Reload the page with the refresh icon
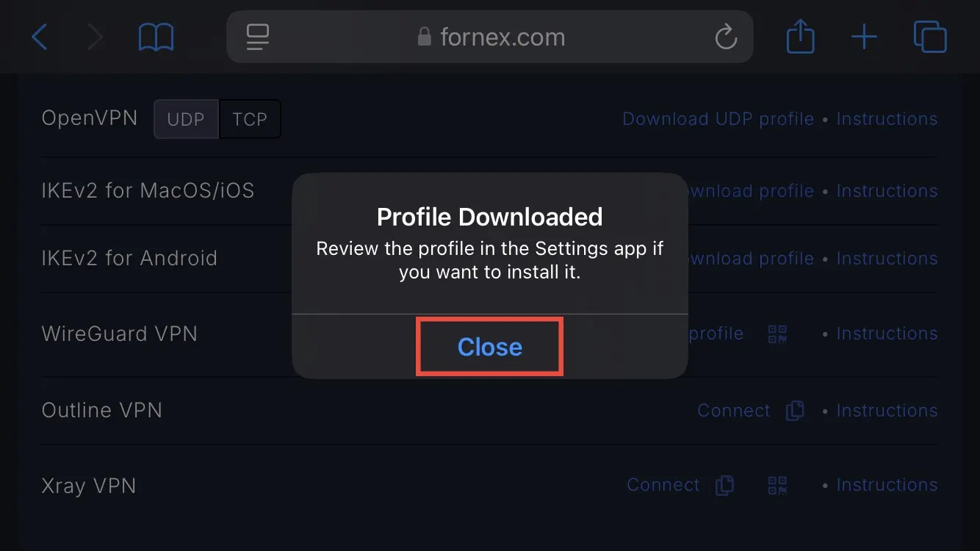 [726, 37]
